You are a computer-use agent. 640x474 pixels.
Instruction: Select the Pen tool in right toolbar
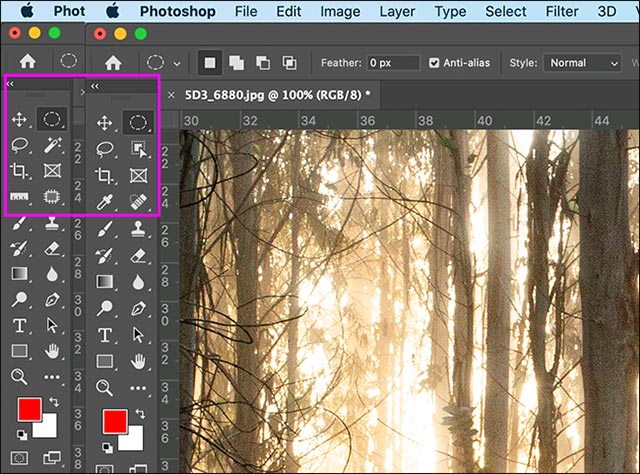138,307
